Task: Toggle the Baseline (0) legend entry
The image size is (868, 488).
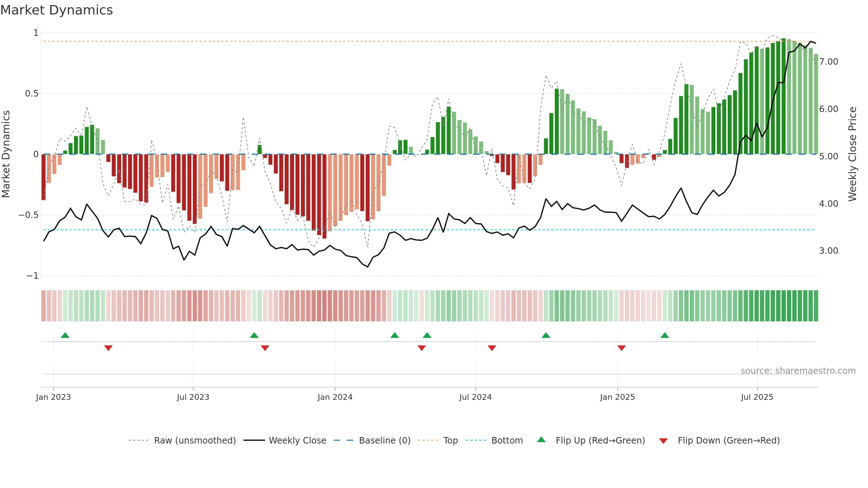Action: coord(372,440)
